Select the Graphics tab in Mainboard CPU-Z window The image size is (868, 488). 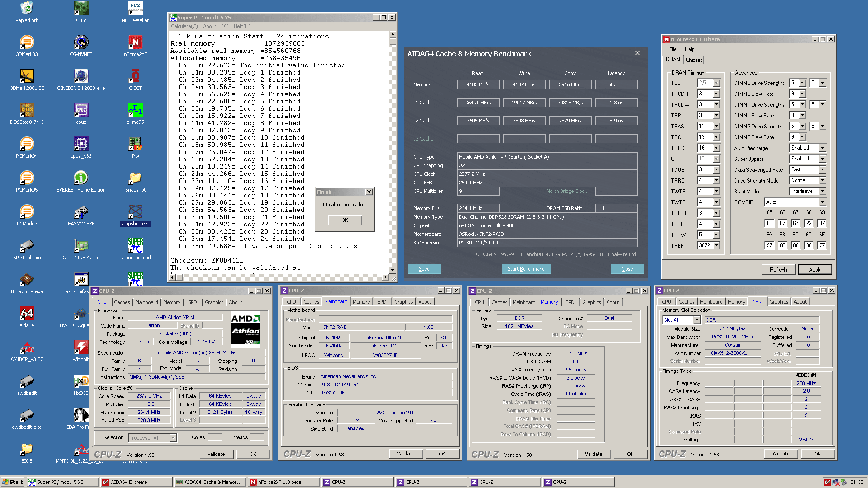pyautogui.click(x=403, y=302)
